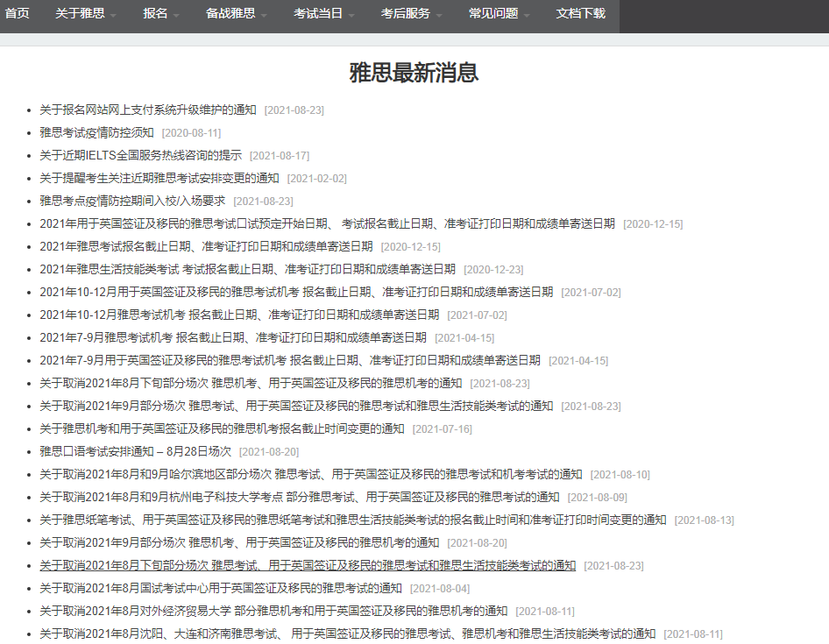Open 2021年7-9月雅思考试机考 报名截止日期 link
Screen dimensions: 829x644
pyautogui.click(x=233, y=337)
